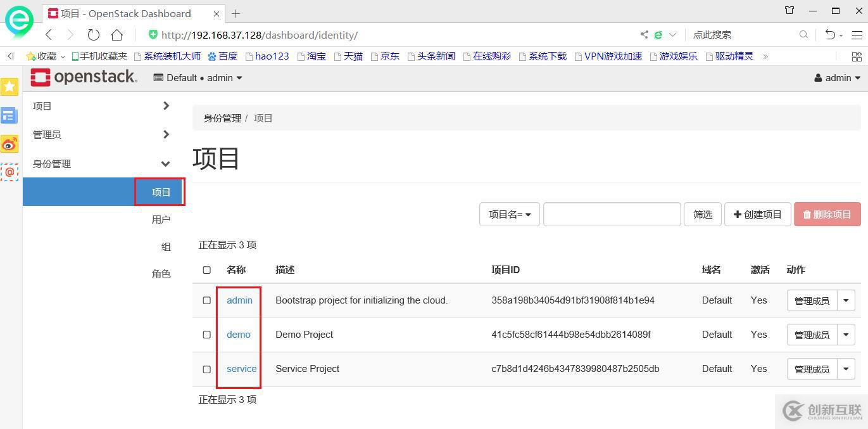Open service row actions dropdown arrow
868x429 pixels.
pos(846,369)
